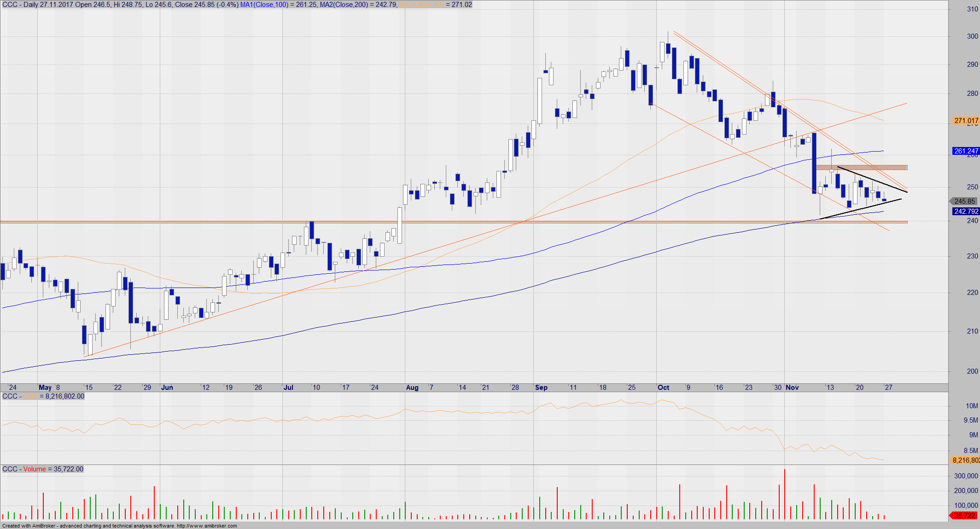The image size is (980, 529).
Task: Click the Jul label on date axis
Action: point(288,388)
